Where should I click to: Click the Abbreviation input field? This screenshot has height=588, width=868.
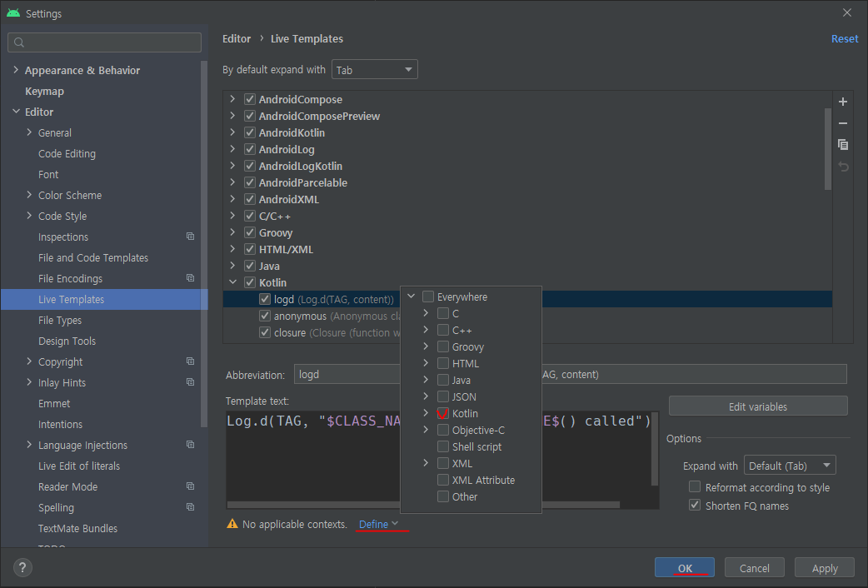347,374
